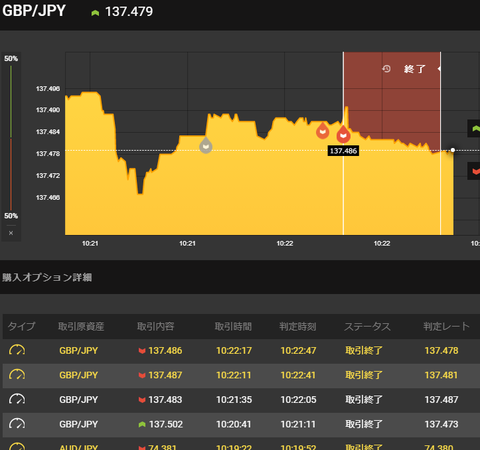Click expiry time 10:22:05
The width and height of the screenshot is (480, 450).
click(x=298, y=400)
